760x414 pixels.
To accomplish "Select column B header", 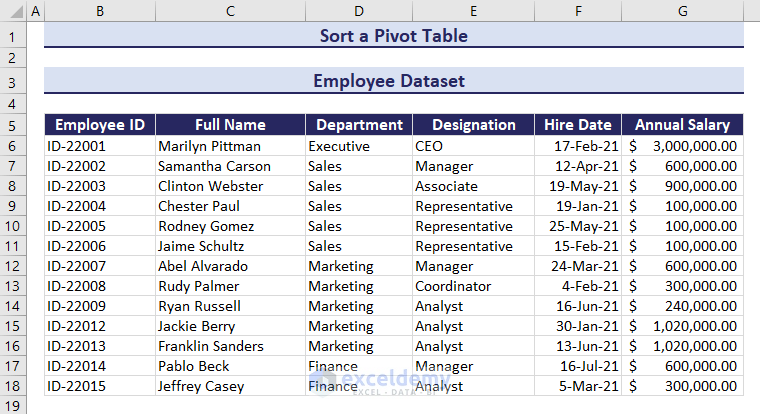I will tap(99, 11).
